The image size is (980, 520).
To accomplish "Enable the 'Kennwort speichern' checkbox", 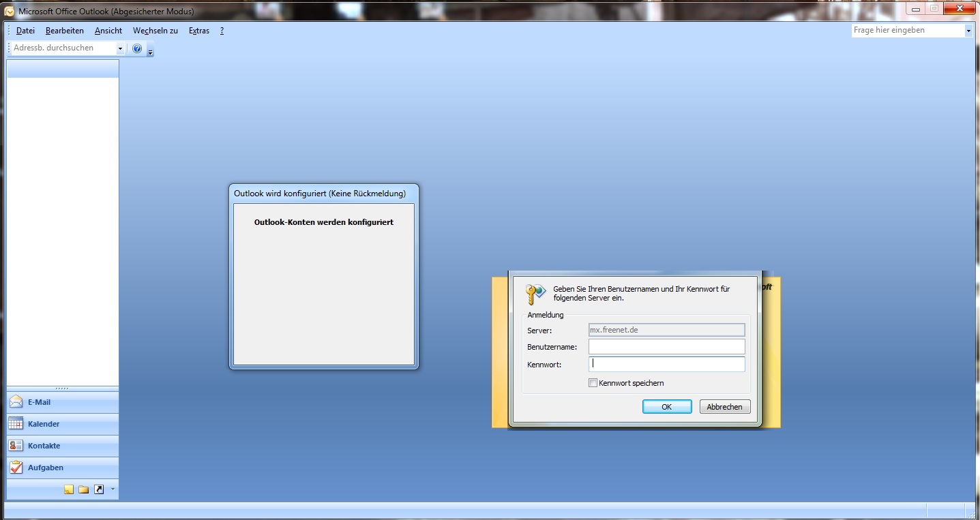I will point(593,383).
